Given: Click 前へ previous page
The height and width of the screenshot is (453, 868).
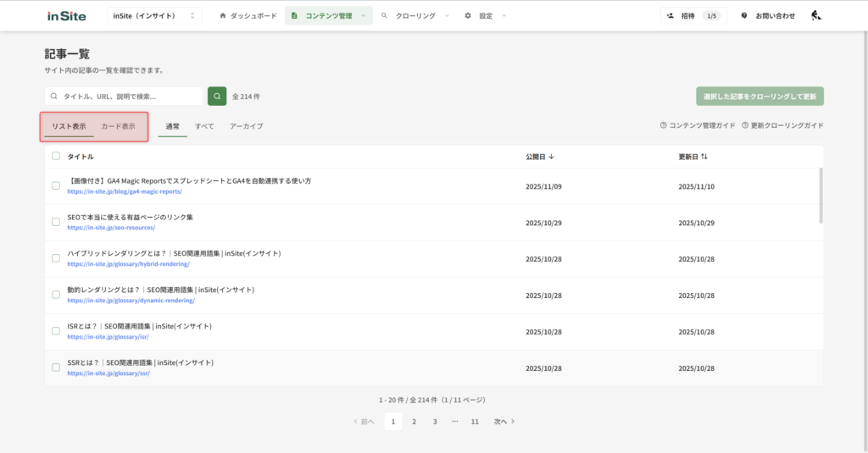Looking at the screenshot, I should pos(364,422).
